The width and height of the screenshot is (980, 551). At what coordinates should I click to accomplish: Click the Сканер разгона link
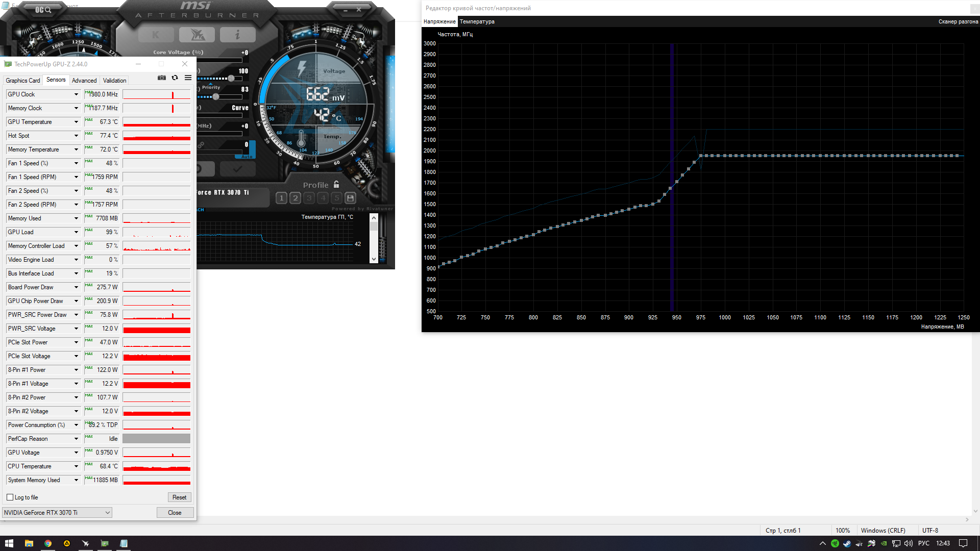click(x=958, y=21)
